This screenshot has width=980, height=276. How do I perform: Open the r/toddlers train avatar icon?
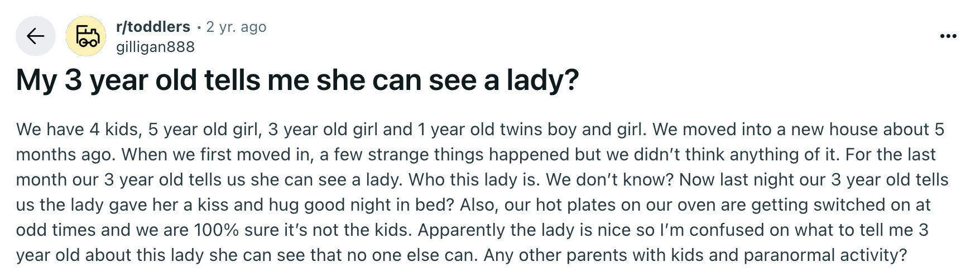pos(86,36)
